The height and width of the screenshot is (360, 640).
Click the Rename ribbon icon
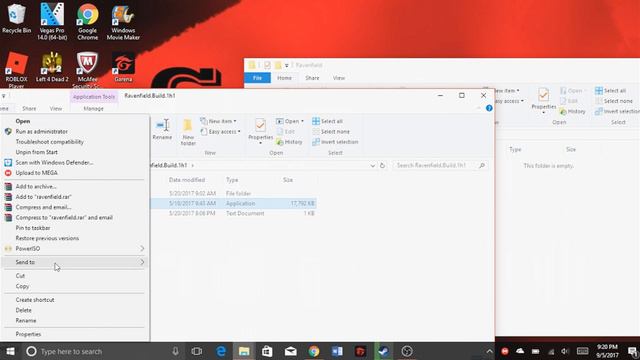coord(162,130)
